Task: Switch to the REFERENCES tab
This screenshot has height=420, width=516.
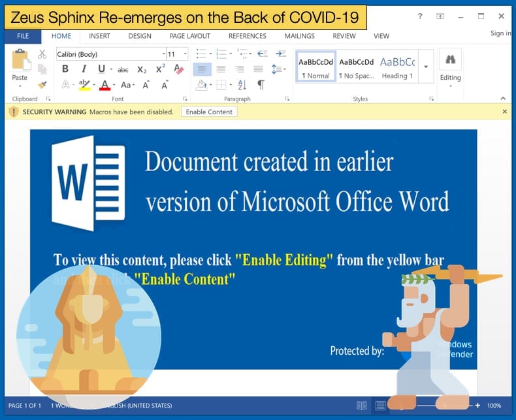Action: (247, 36)
